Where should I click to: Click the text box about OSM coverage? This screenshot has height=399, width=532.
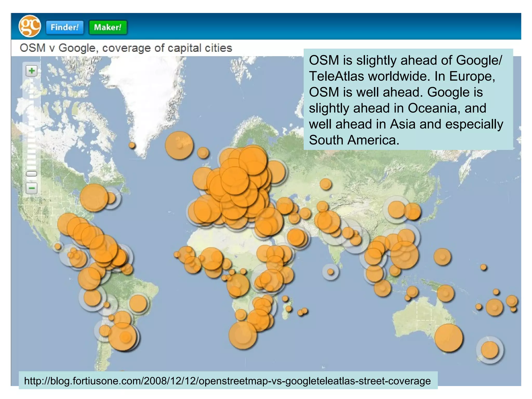pos(408,99)
